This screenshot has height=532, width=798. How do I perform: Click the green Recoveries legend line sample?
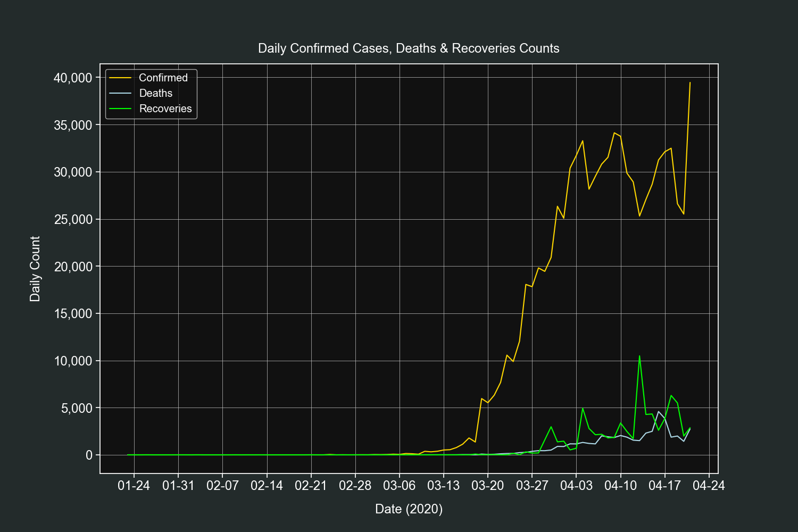[120, 109]
